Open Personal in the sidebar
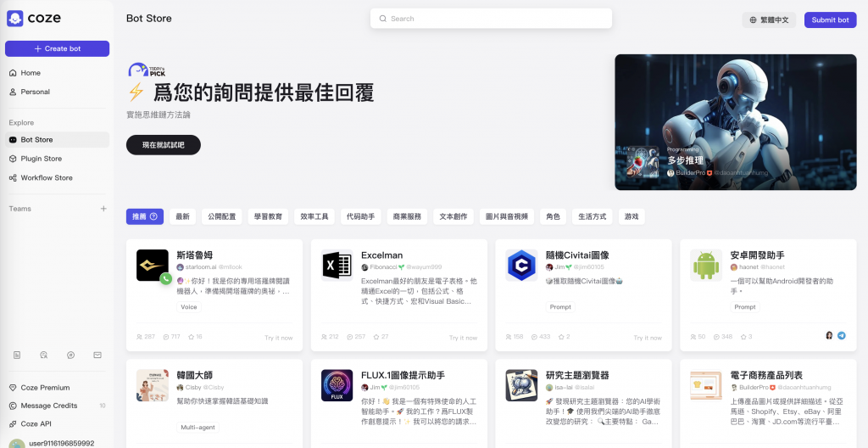The height and width of the screenshot is (448, 868). pyautogui.click(x=57, y=92)
